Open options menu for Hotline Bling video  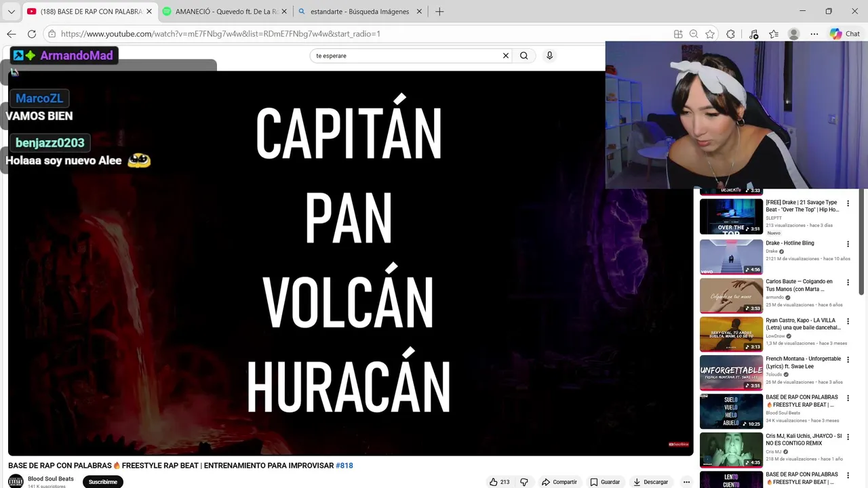click(x=848, y=244)
